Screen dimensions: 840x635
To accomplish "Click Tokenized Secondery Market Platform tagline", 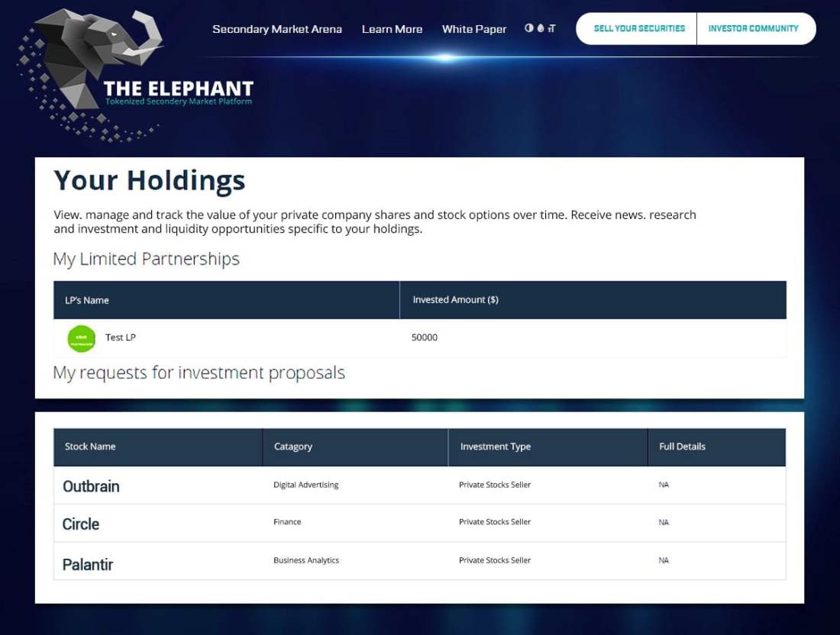I will 179,102.
